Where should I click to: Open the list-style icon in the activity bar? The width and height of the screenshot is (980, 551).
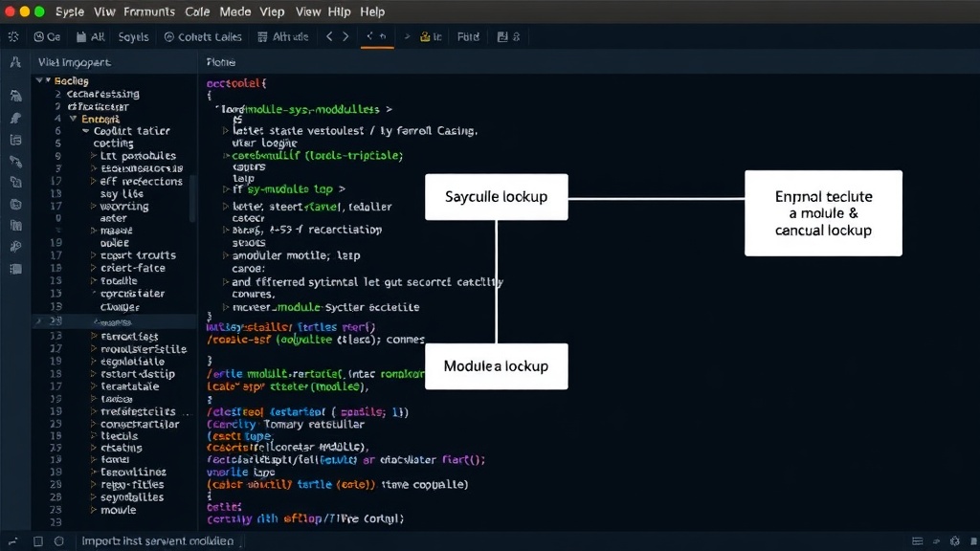pos(15,140)
